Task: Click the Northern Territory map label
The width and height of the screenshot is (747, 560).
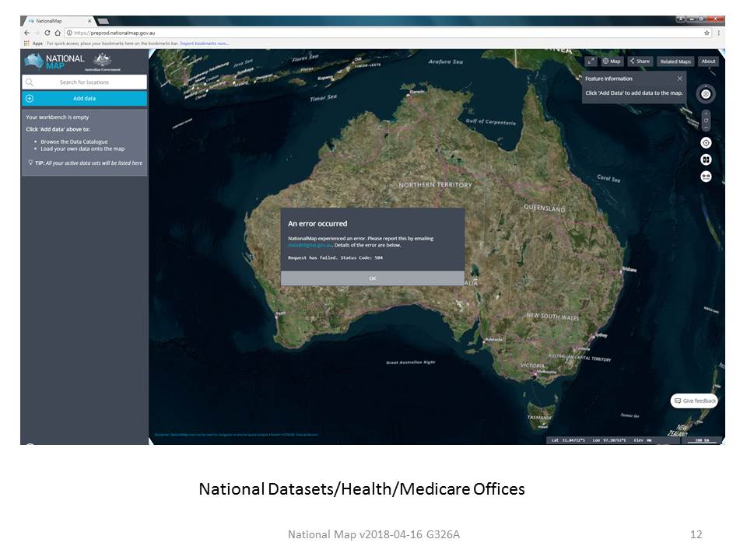Action: pos(436,185)
